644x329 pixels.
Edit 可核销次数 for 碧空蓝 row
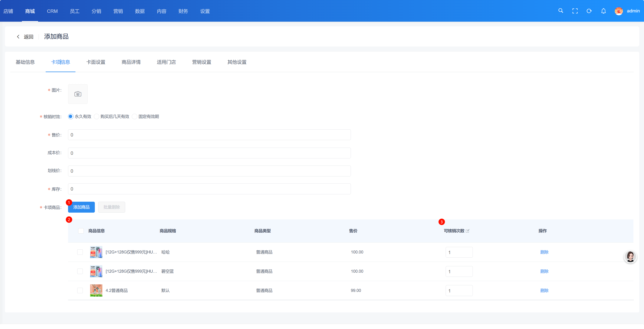pyautogui.click(x=459, y=271)
